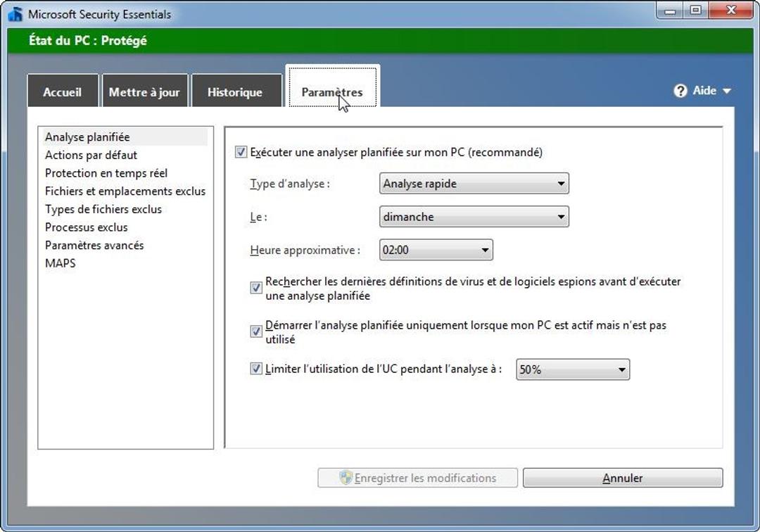Image resolution: width=760 pixels, height=532 pixels.
Task: Select 'MAPS' from the settings list
Action: 61,262
